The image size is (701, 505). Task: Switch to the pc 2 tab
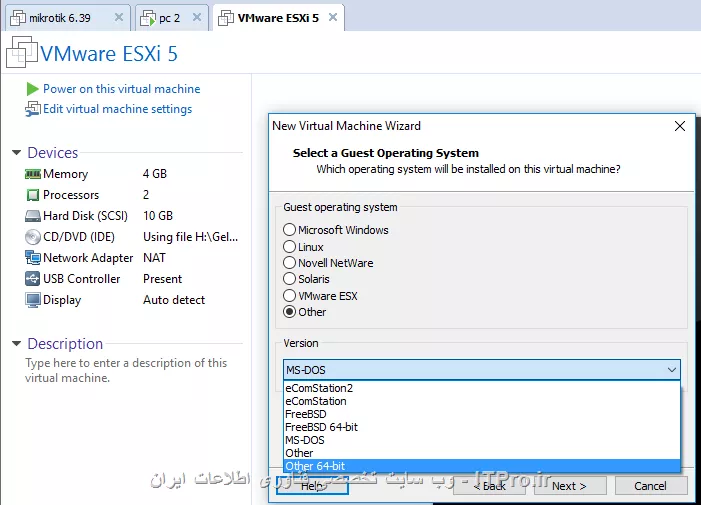point(172,18)
